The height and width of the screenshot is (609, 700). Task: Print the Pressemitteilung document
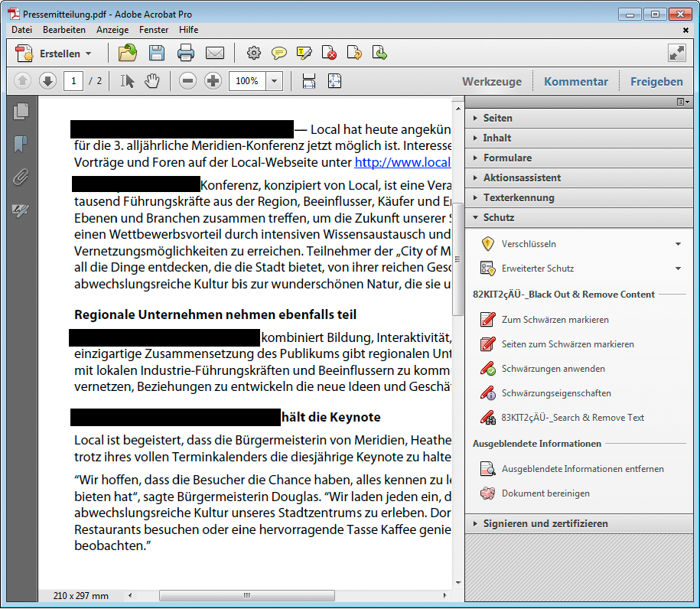pos(186,53)
